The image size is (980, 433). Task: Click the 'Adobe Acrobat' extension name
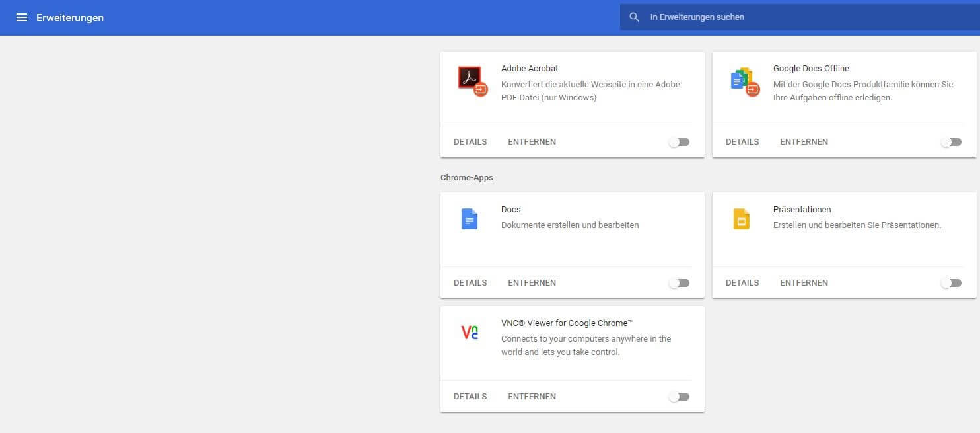click(530, 69)
